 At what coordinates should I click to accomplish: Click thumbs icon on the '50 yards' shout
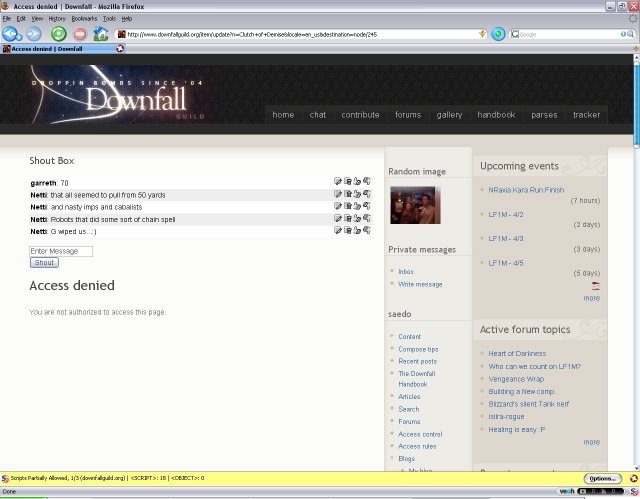pyautogui.click(x=357, y=194)
